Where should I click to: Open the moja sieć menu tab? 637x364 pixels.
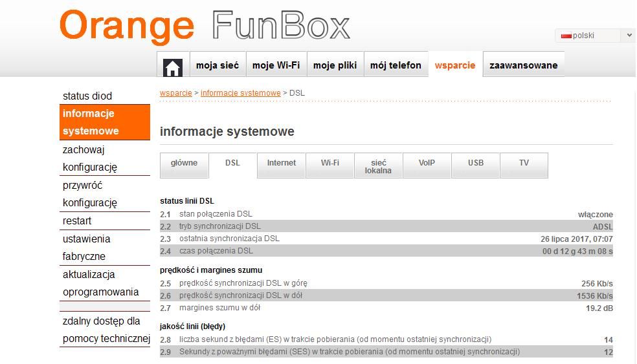click(218, 65)
